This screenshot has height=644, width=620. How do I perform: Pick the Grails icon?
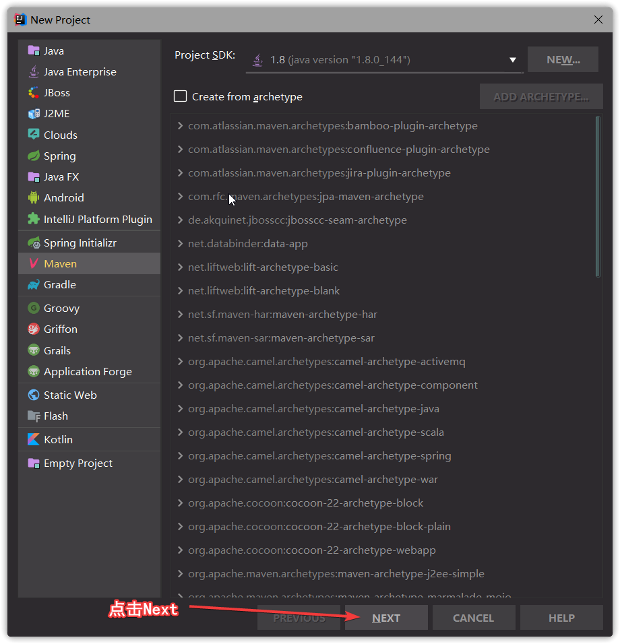33,350
